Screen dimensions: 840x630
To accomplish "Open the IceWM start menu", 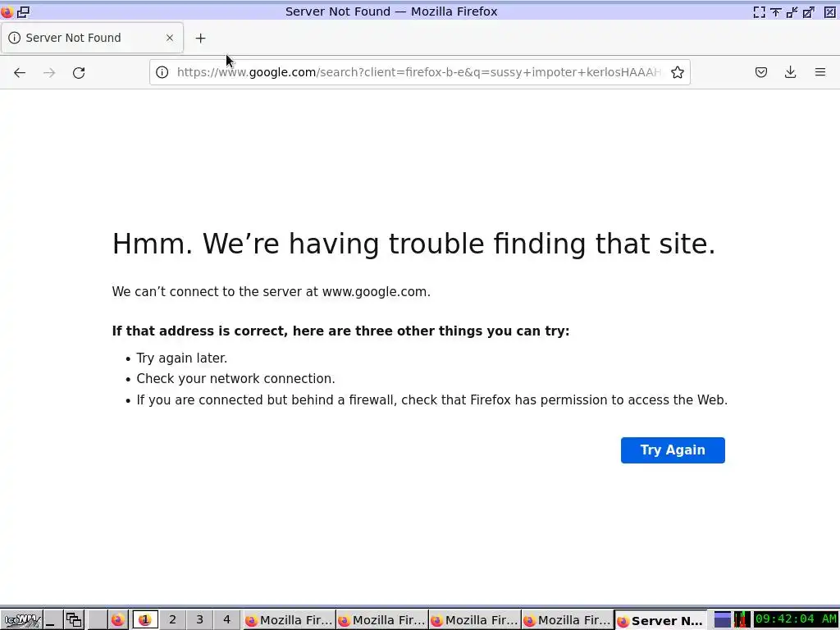I will [21, 620].
